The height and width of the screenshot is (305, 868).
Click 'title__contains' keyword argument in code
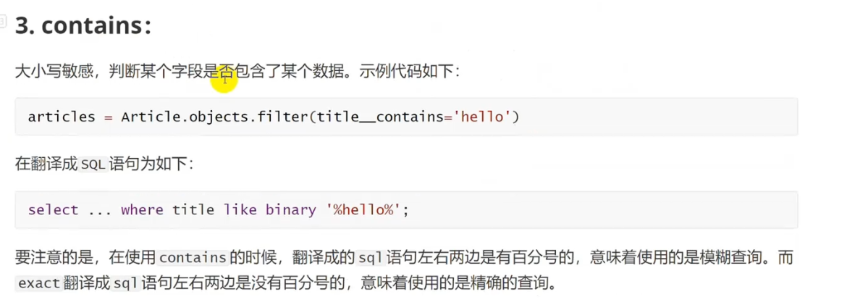(381, 117)
